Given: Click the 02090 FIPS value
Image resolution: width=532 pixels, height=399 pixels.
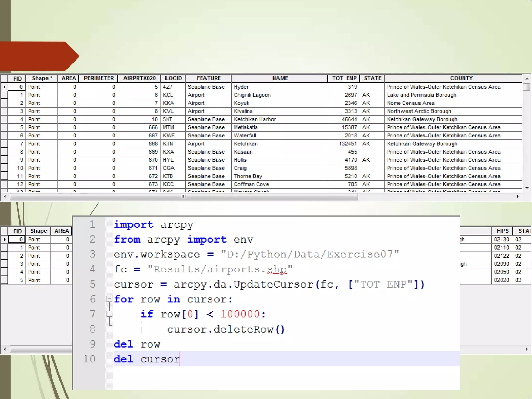Looking at the screenshot, I should tap(501, 264).
